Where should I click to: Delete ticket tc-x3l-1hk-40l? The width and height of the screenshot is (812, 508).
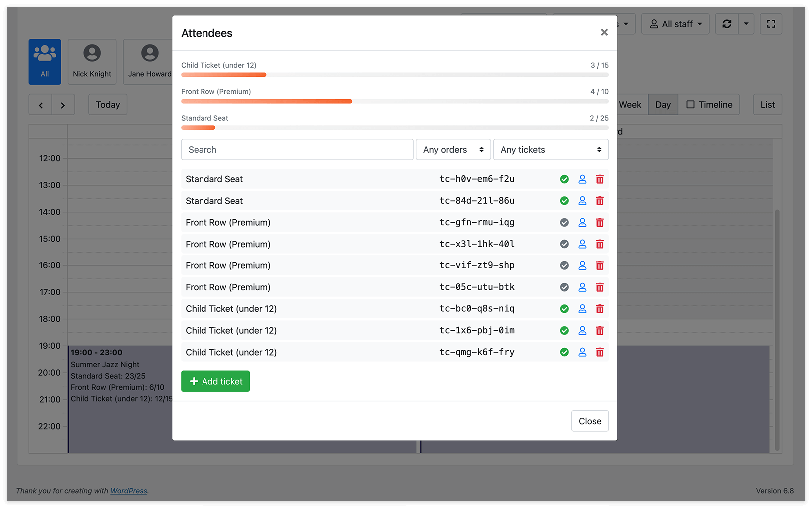pos(600,244)
